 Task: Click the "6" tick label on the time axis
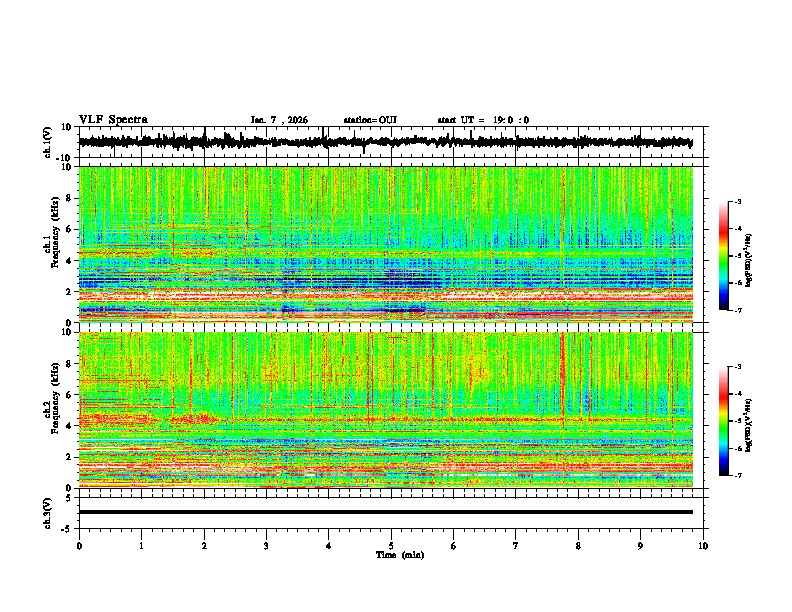pyautogui.click(x=453, y=546)
